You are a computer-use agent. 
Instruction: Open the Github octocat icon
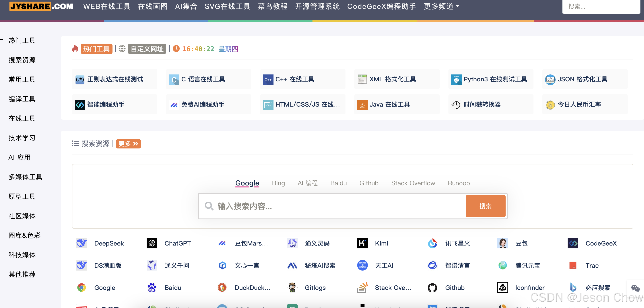point(432,287)
